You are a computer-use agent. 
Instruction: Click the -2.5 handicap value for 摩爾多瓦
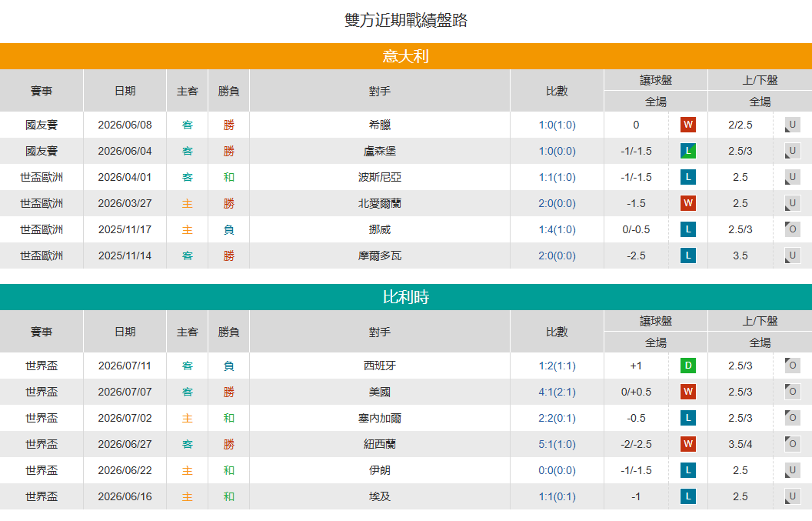point(636,255)
